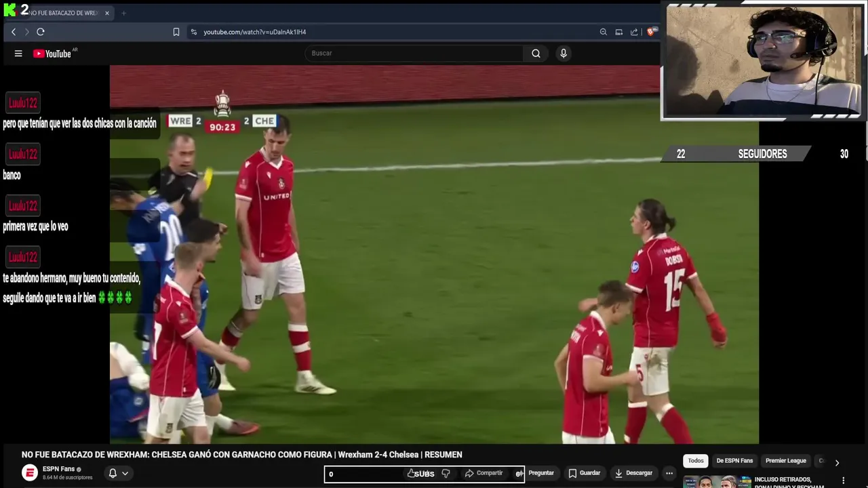The height and width of the screenshot is (488, 868).
Task: Reload the YouTube page
Action: point(41,32)
